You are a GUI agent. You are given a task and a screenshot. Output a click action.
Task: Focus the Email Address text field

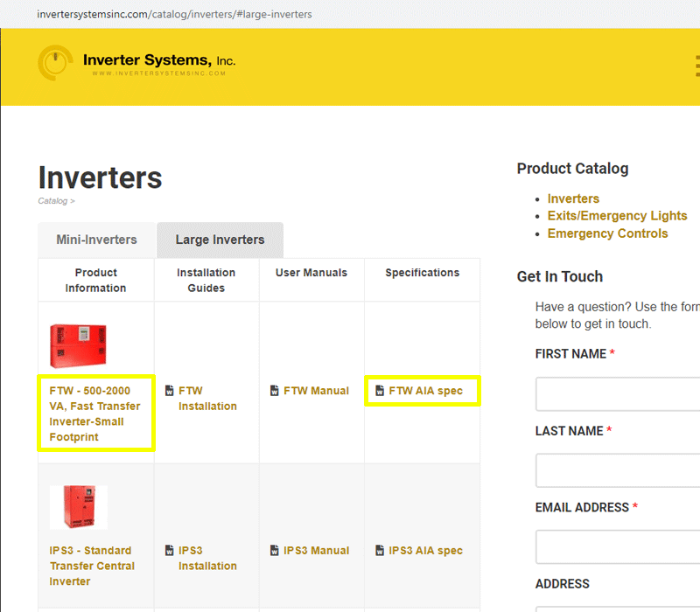point(618,547)
